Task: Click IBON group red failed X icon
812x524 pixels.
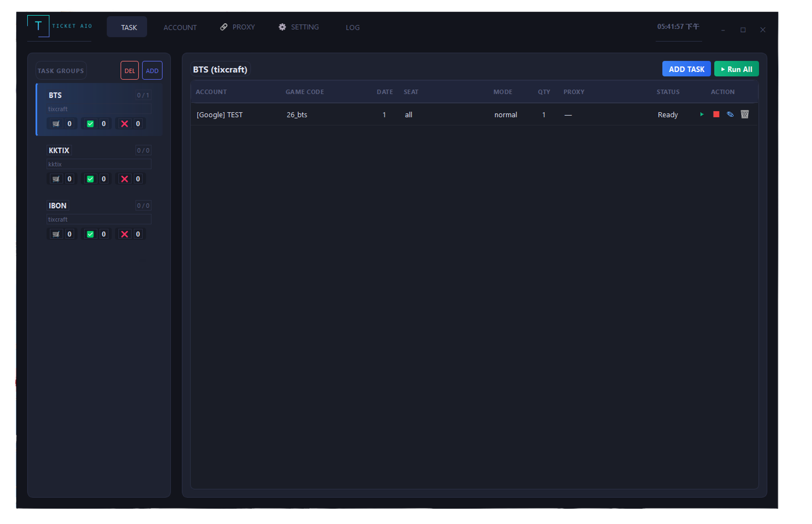Action: click(124, 234)
